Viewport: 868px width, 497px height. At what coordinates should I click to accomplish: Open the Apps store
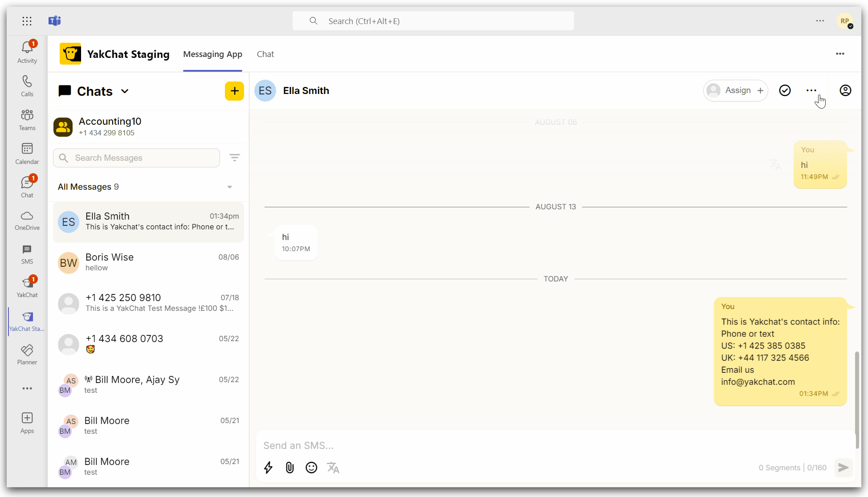tap(27, 423)
